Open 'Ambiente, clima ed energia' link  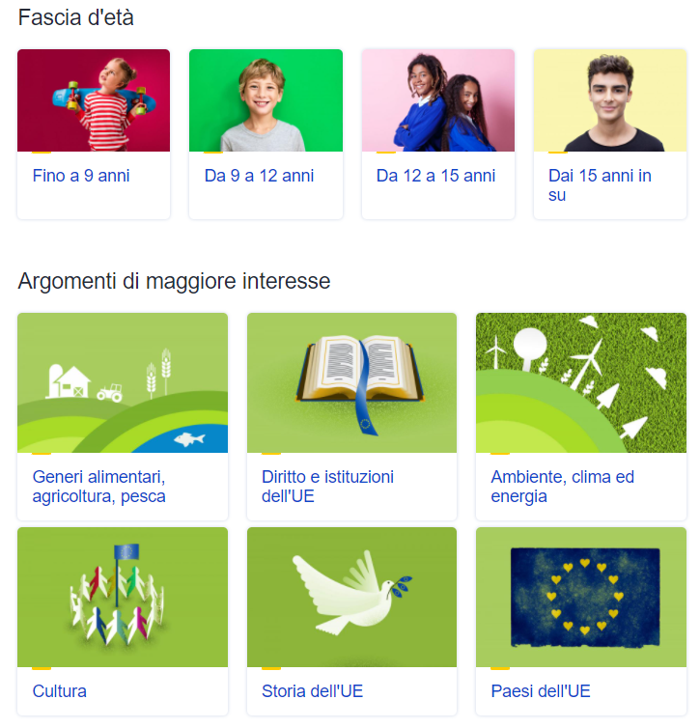coord(563,487)
